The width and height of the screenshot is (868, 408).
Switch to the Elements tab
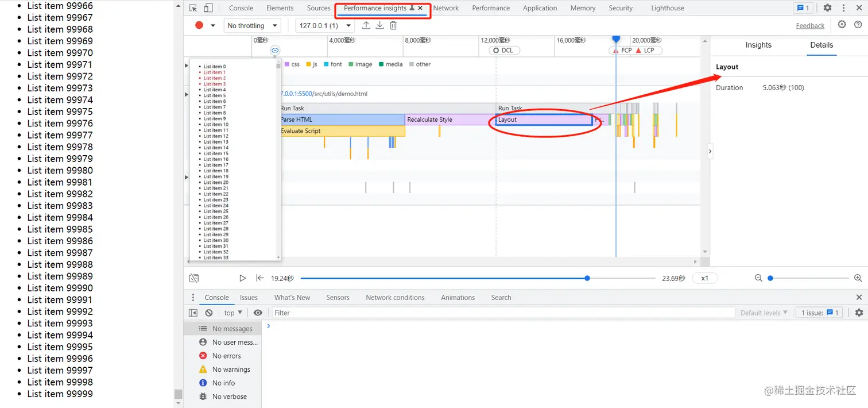(x=280, y=8)
